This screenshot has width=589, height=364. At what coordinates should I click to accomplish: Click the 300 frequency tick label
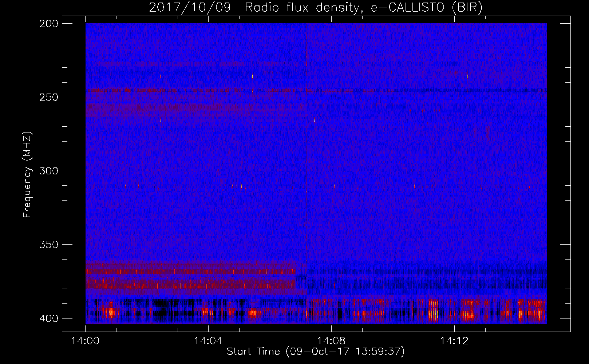[x=48, y=171]
